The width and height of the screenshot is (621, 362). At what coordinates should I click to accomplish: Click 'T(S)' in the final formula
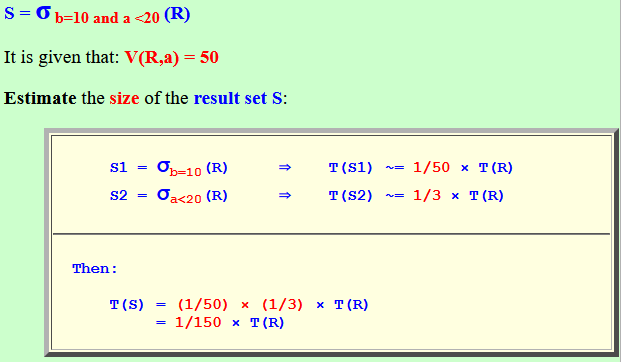(127, 305)
